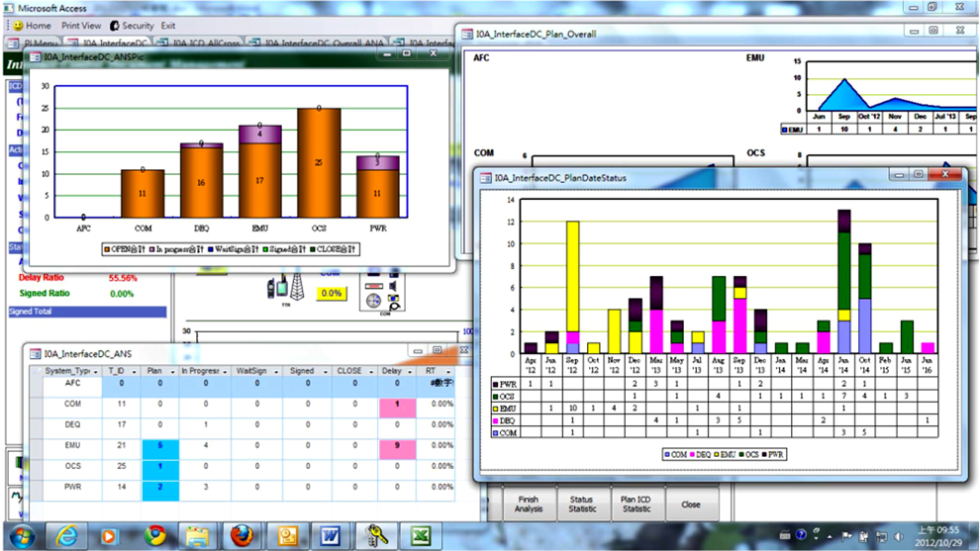The image size is (980, 551).
Task: Switch to I0A_ICD_AllCross tab
Action: 199,44
